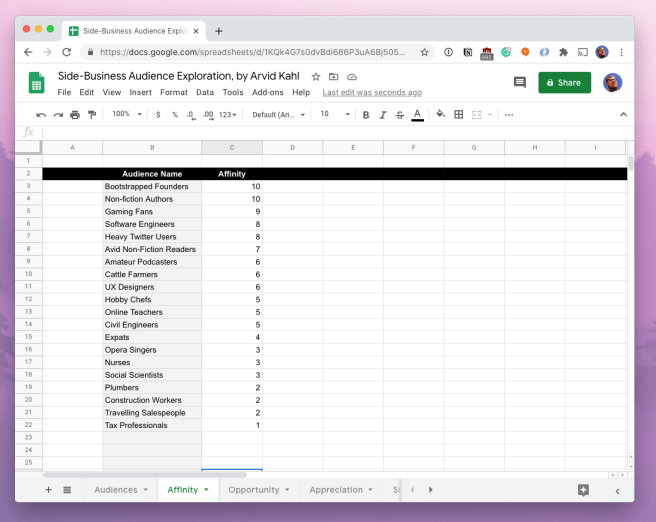Open the fill color bucket
This screenshot has height=522, width=656.
(440, 114)
